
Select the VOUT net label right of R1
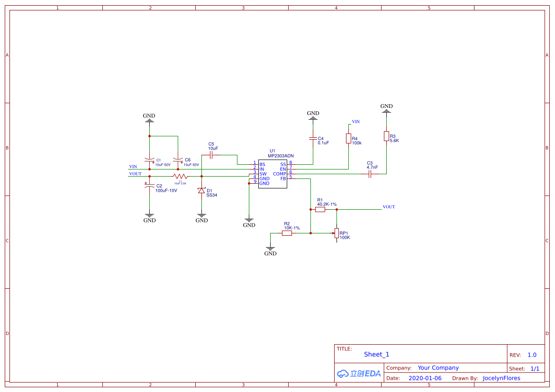coord(389,207)
